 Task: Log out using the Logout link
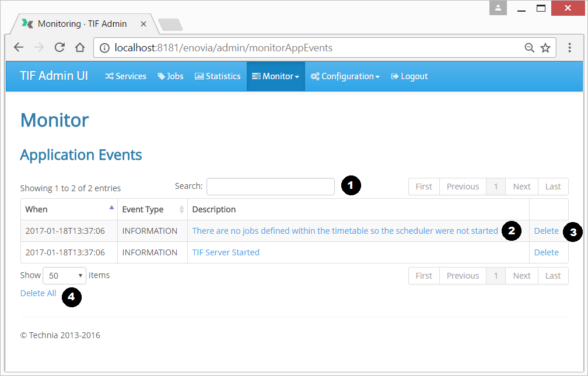[409, 76]
